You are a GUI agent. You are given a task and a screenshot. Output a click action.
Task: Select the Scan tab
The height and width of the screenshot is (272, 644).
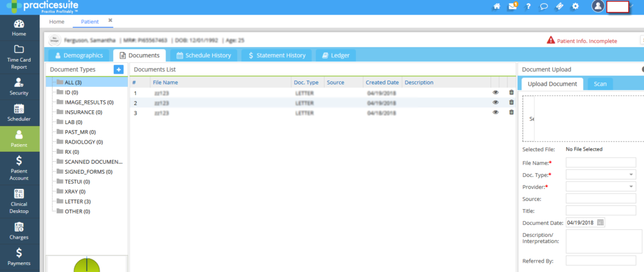click(600, 84)
